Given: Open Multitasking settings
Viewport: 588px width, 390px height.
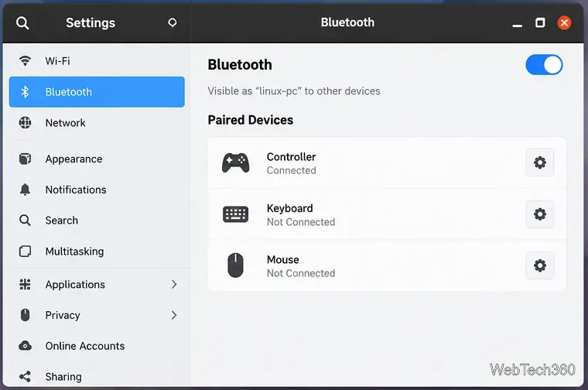Looking at the screenshot, I should click(x=97, y=251).
